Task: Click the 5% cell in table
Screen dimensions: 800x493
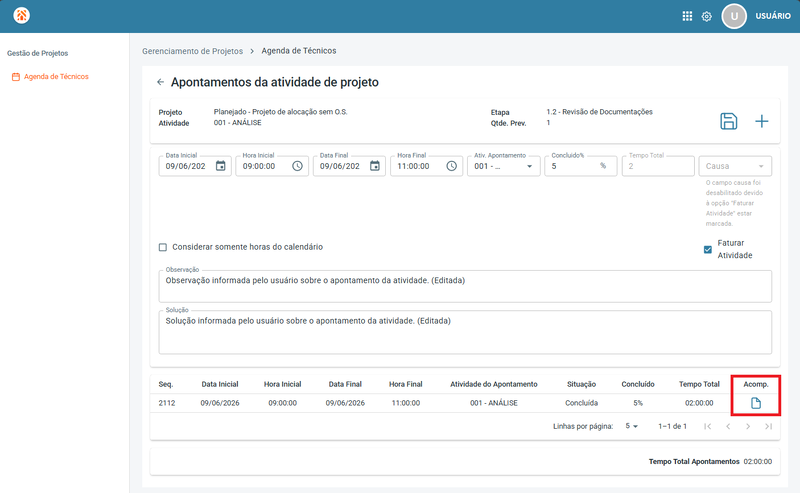Action: point(638,403)
